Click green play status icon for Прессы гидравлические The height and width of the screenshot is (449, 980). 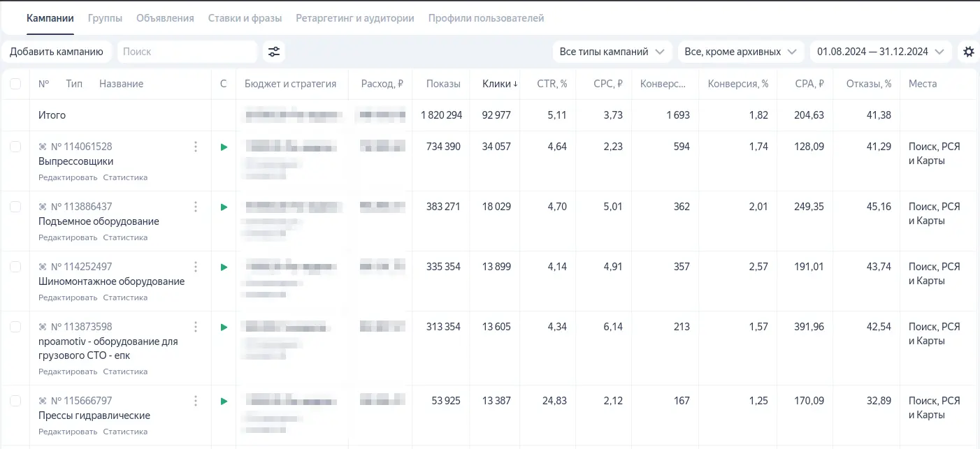pyautogui.click(x=224, y=401)
